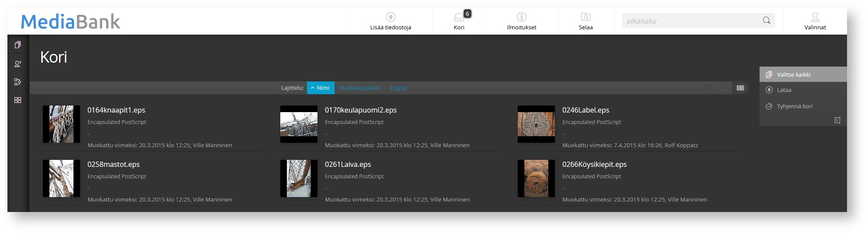
Task: Open the Kori basket icon
Action: coord(459,18)
